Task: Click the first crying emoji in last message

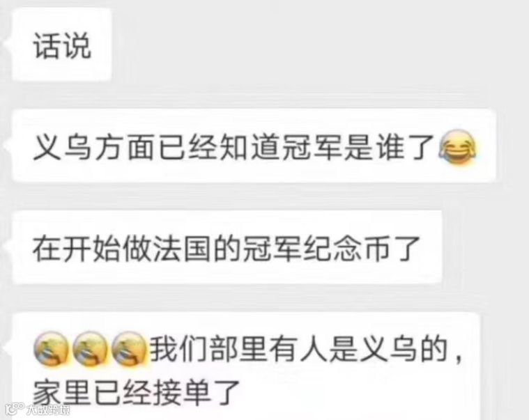Action: coord(51,349)
